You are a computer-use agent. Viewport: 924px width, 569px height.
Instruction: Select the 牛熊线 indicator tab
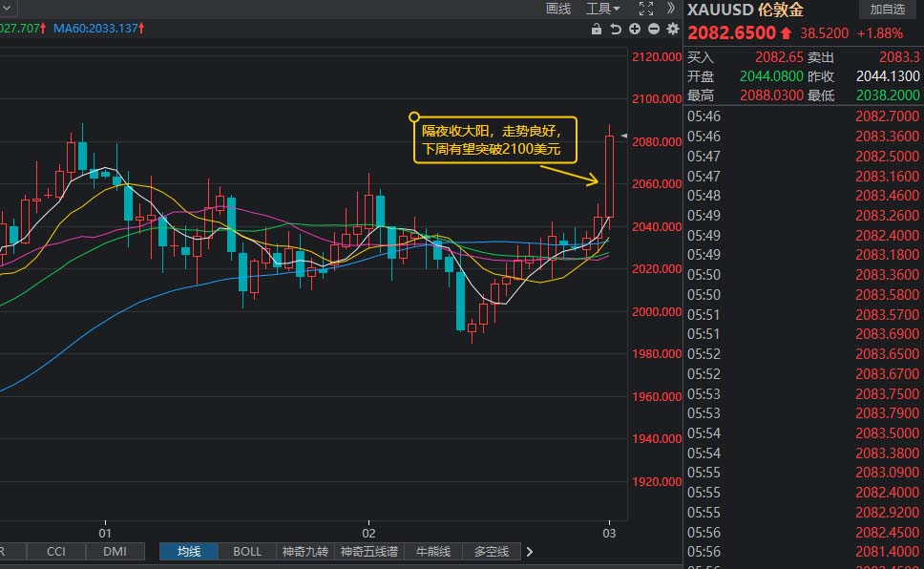(x=433, y=551)
